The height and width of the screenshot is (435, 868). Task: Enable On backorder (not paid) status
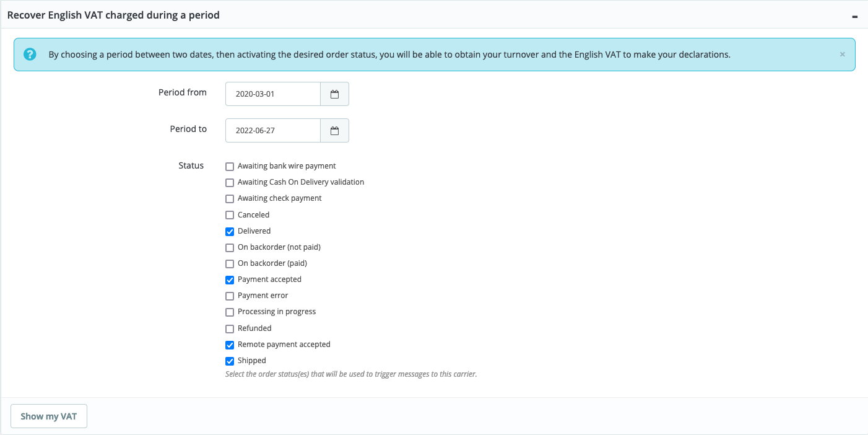[x=230, y=247]
